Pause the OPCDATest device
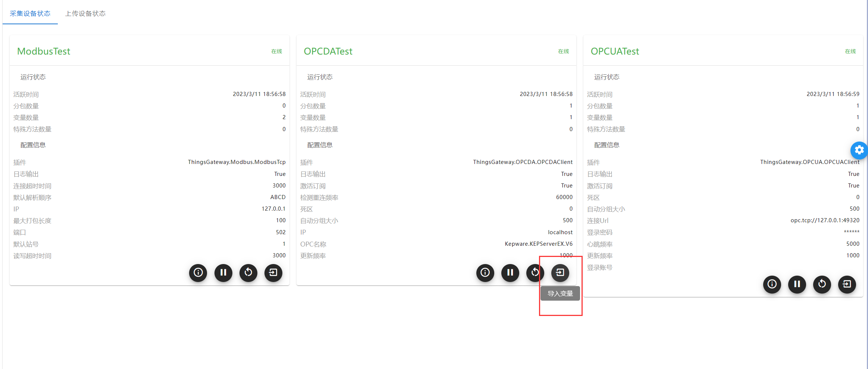Image resolution: width=868 pixels, height=369 pixels. [x=510, y=273]
